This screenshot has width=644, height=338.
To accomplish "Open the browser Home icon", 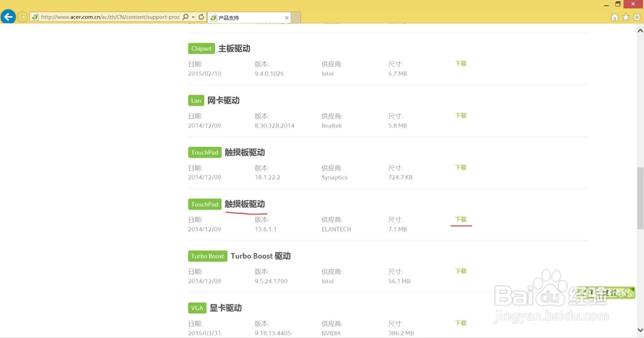I will point(614,17).
